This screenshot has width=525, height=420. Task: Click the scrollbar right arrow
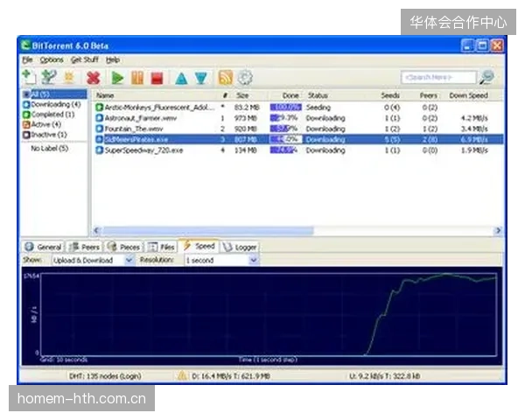(498, 230)
